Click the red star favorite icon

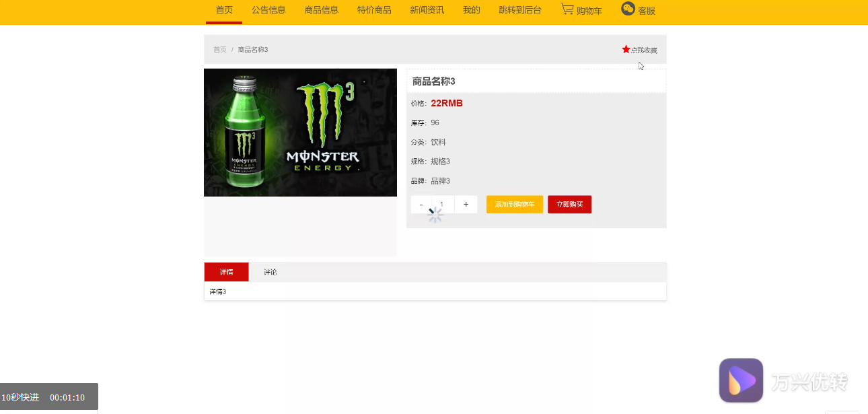[x=626, y=49]
